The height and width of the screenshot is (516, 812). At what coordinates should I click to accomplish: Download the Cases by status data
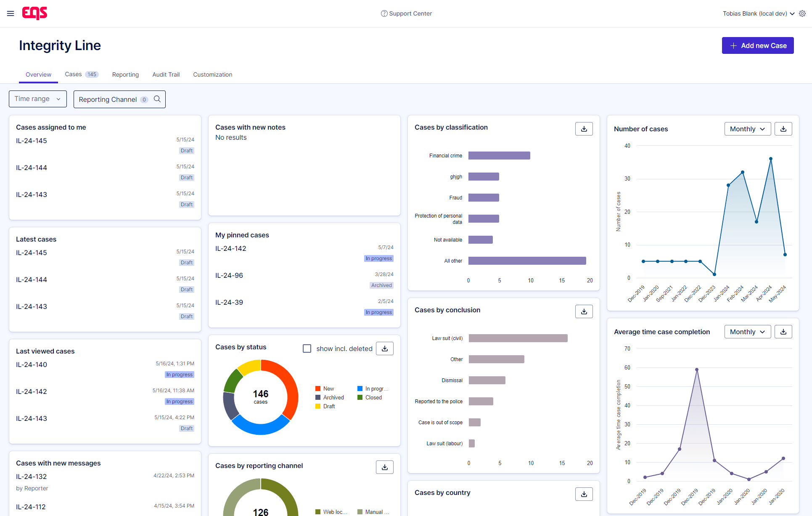coord(384,348)
